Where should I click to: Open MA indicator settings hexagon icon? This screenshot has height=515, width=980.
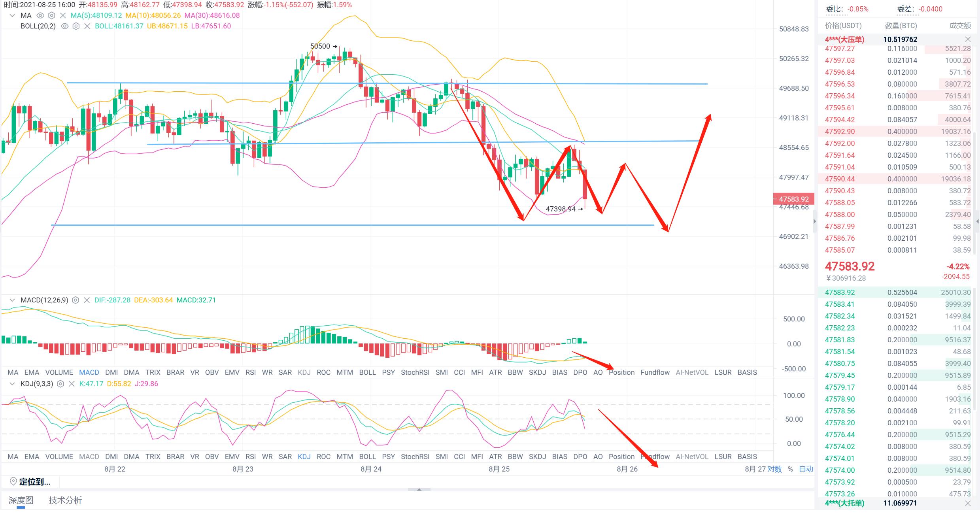(x=51, y=15)
